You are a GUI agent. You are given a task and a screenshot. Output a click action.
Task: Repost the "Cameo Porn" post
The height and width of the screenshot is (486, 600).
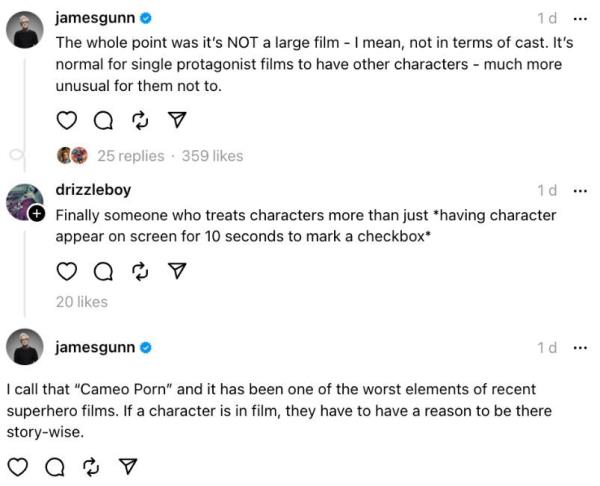point(90,466)
